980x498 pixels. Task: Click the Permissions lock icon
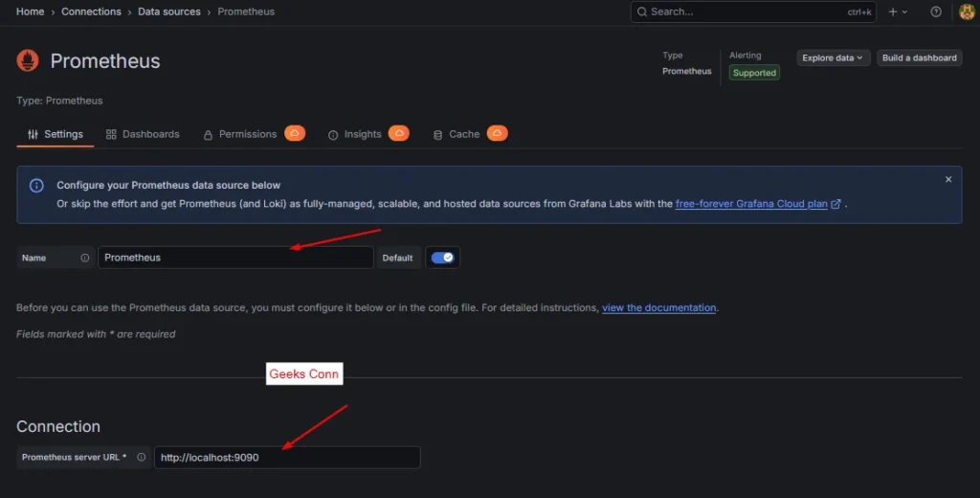tap(208, 135)
